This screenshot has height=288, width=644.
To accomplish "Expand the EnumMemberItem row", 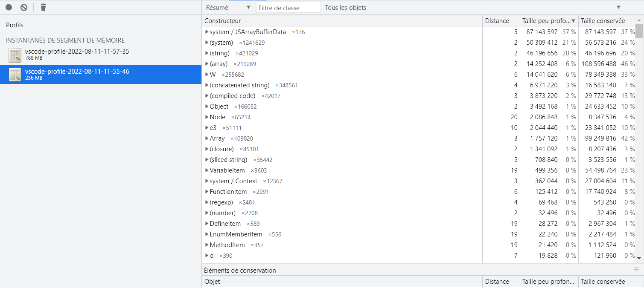I will 207,234.
